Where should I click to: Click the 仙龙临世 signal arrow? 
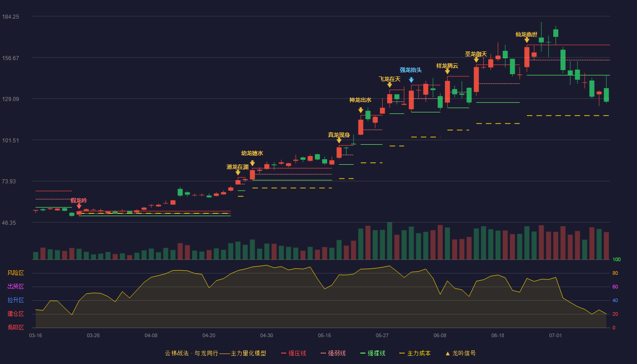tap(527, 40)
